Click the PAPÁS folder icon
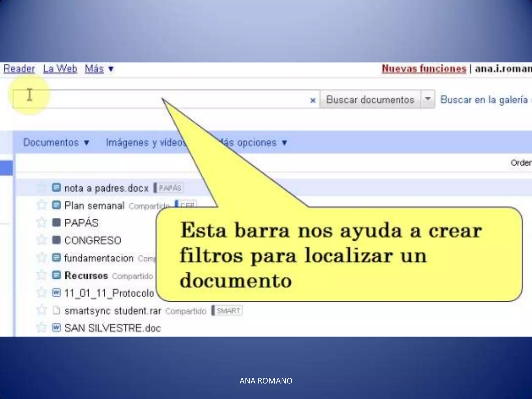This screenshot has height=399, width=532. tap(56, 223)
